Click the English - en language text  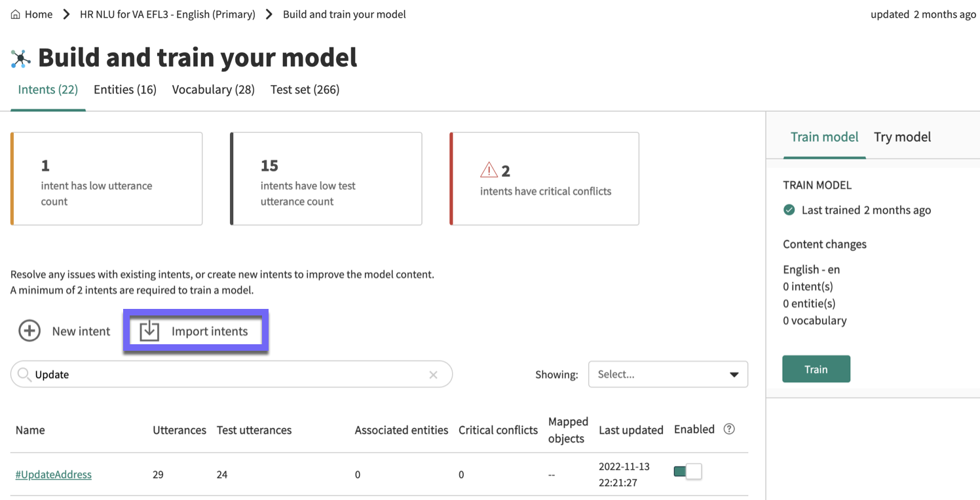[x=812, y=270]
